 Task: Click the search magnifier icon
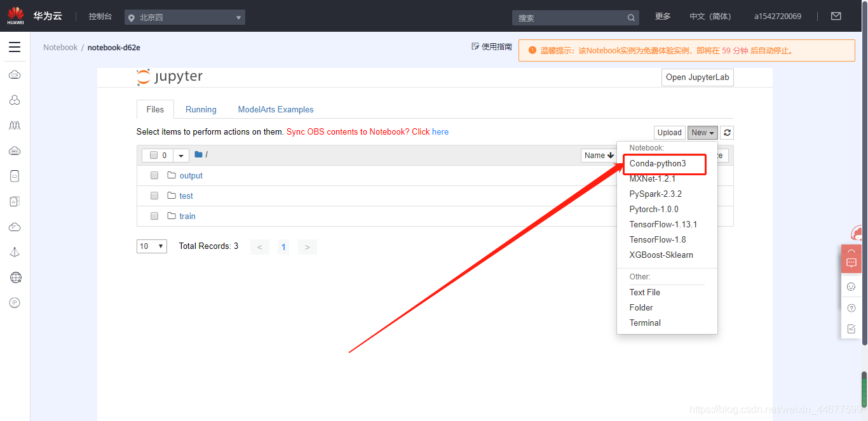631,18
